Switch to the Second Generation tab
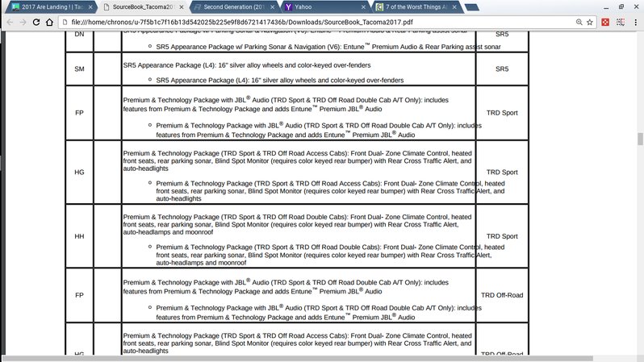 point(234,7)
